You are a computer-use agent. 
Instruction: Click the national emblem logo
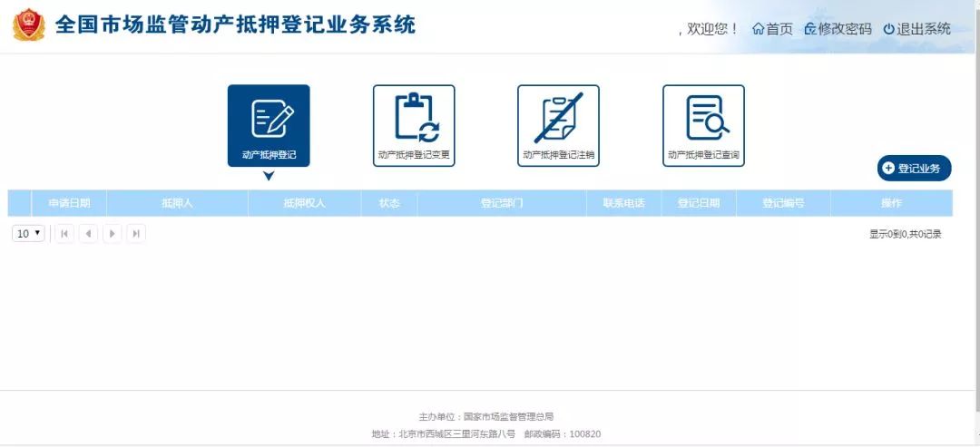(x=29, y=25)
